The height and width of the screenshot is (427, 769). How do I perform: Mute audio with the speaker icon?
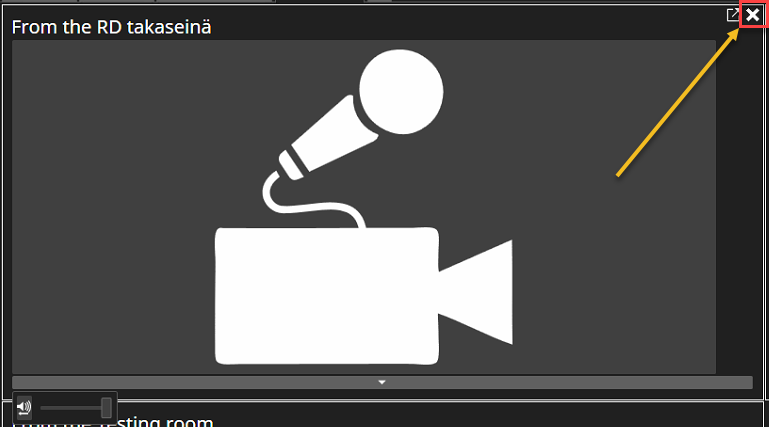24,407
